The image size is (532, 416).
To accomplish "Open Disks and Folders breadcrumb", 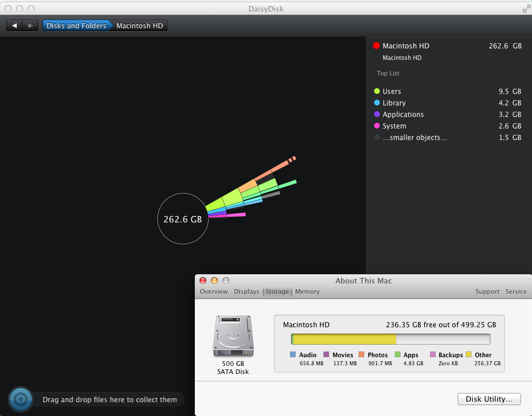I will click(x=76, y=26).
